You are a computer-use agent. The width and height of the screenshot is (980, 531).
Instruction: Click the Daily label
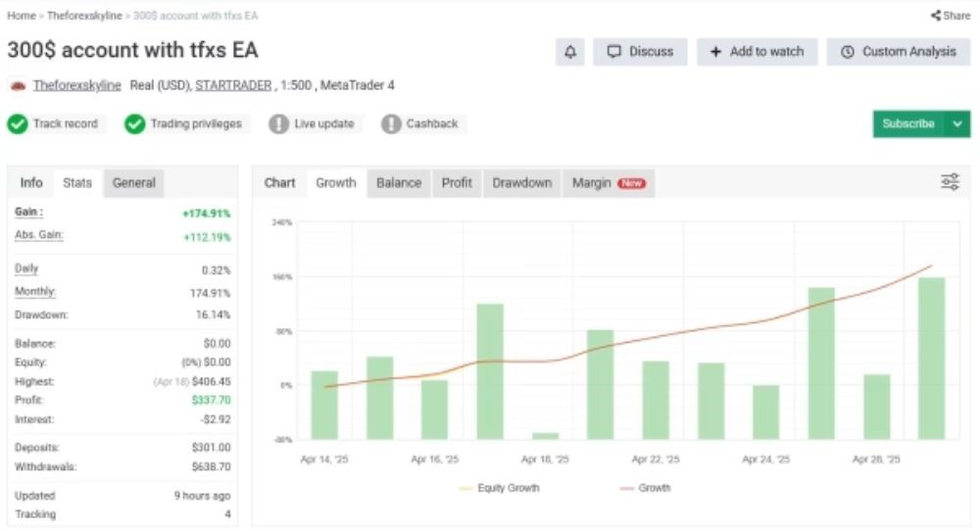click(x=26, y=268)
